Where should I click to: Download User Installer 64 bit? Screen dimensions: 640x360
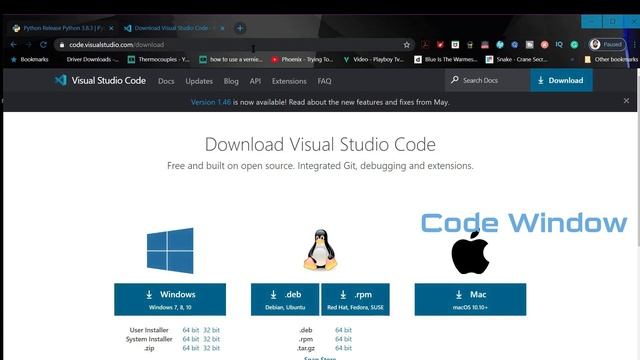191,330
